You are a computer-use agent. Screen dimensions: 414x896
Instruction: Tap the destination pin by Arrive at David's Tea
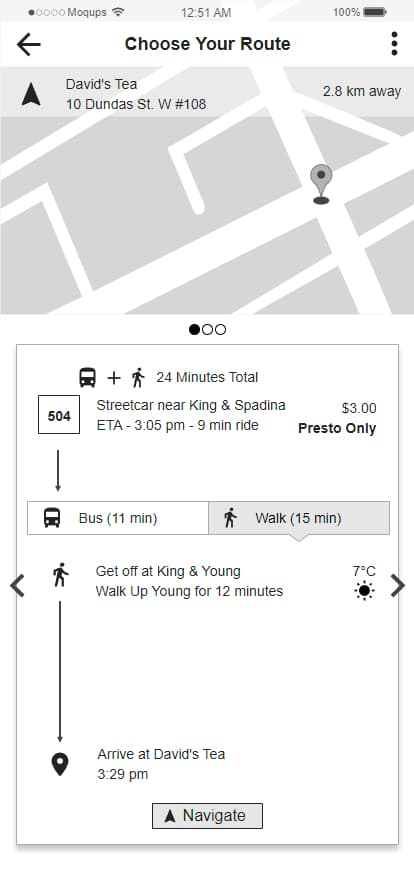click(x=59, y=765)
